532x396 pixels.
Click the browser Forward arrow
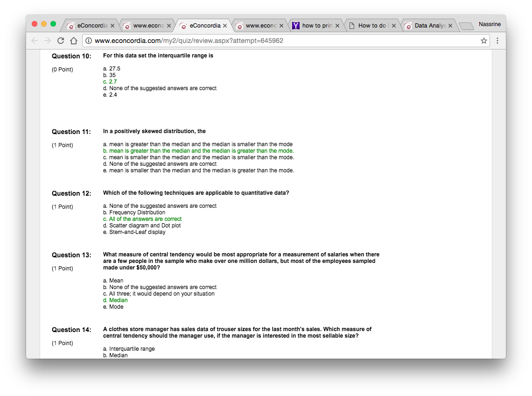point(48,41)
